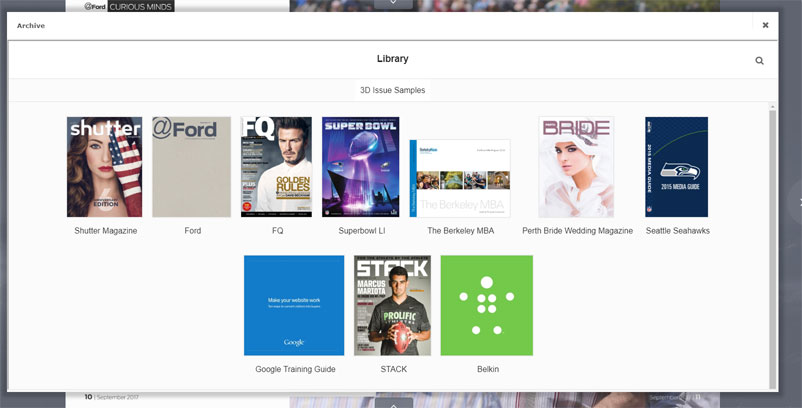Viewport: 802px width, 408px height.
Task: Click the Perth Bride Wedding Magazine label
Action: 577,231
